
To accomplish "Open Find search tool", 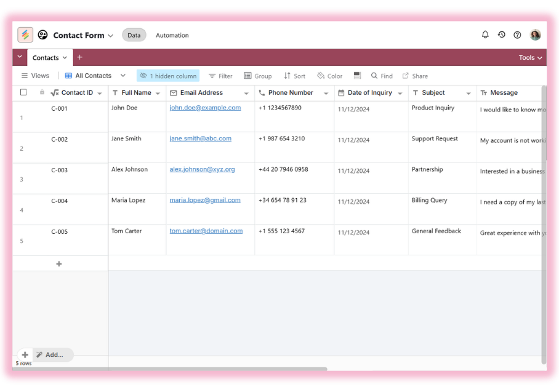I will [381, 76].
